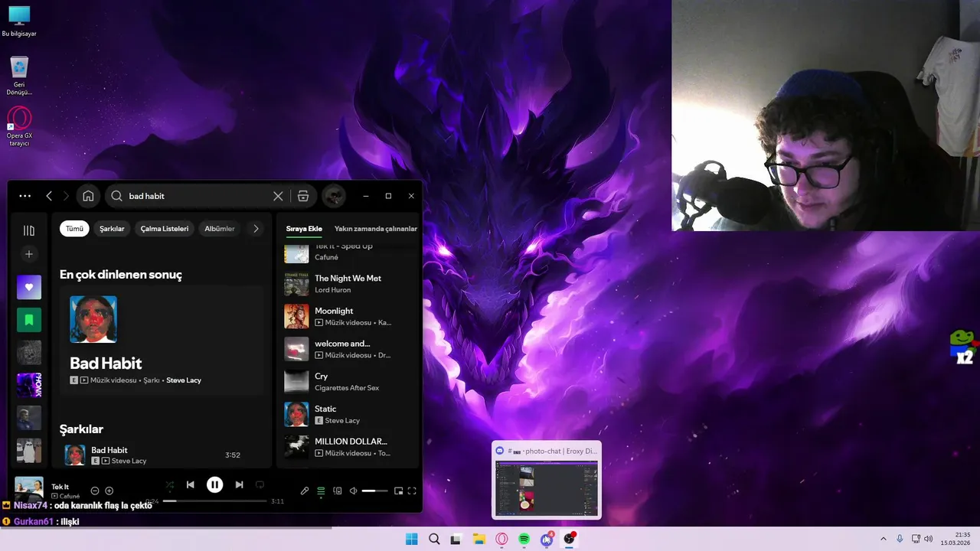Open the mini player
The image size is (980, 551).
point(398,491)
